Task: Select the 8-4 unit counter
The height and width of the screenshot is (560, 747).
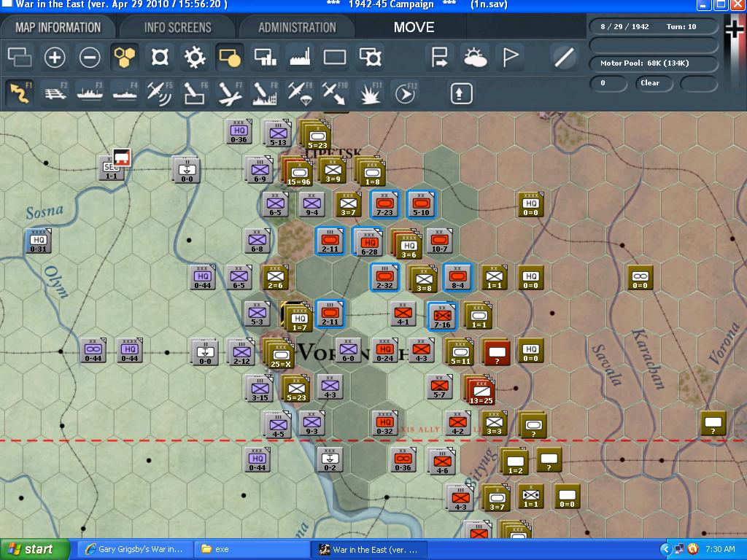Action: (x=457, y=277)
